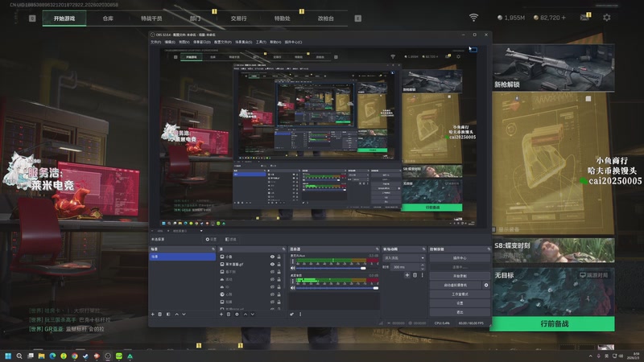Open Microsoft Edge from the taskbar
The width and height of the screenshot is (644, 362).
tap(52, 356)
